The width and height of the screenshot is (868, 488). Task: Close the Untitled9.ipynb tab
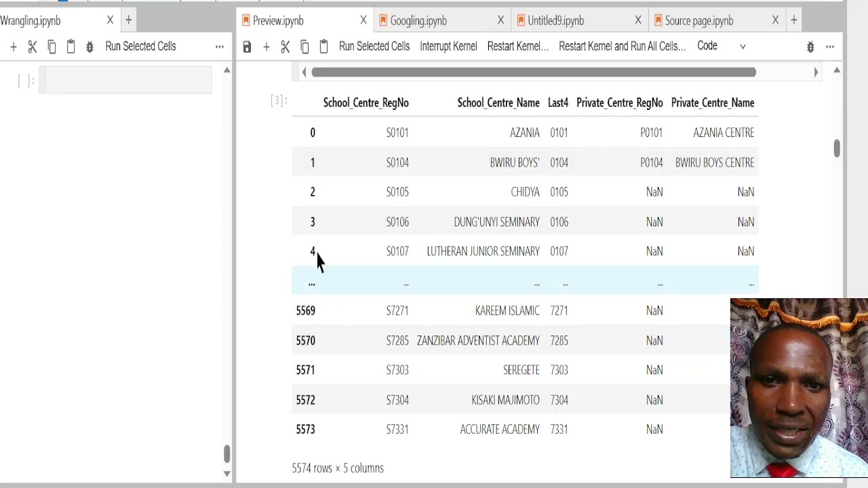pyautogui.click(x=638, y=20)
